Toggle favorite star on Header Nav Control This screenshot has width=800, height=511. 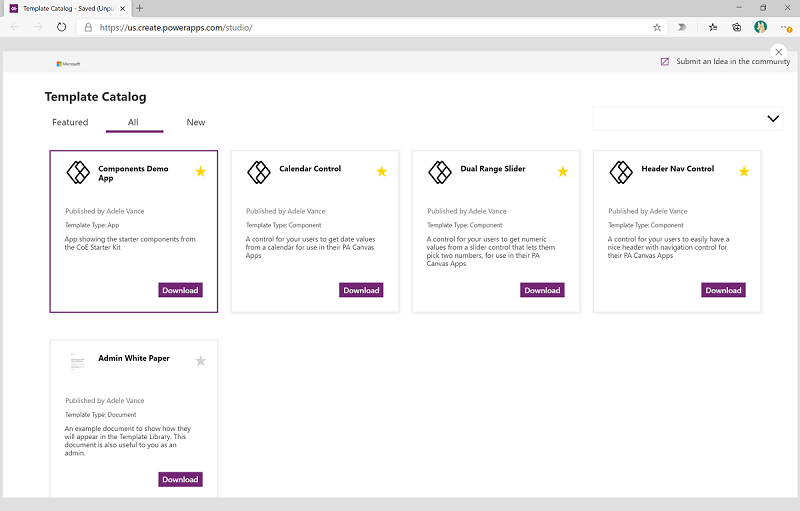coord(744,171)
